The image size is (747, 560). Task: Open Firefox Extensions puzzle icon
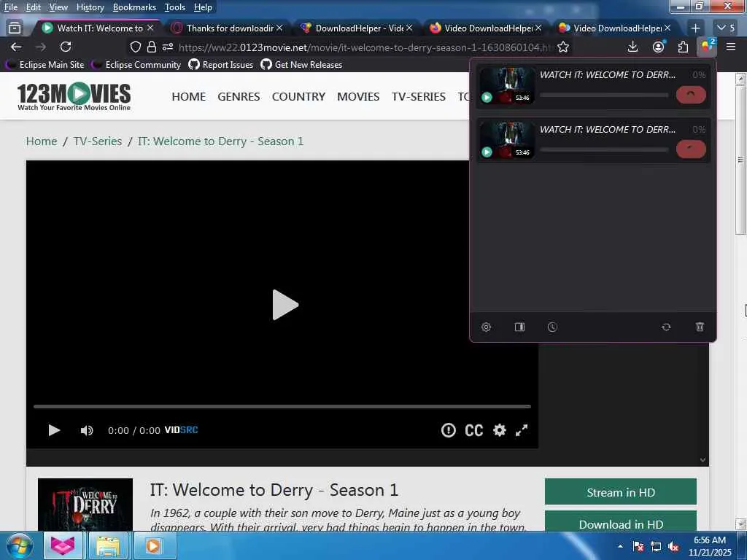683,47
